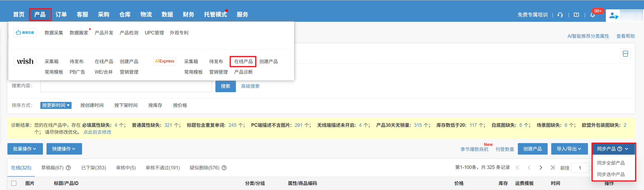Image resolution: width=644 pixels, height=190 pixels.
Task: Select 按更新时间 sort order toggle
Action: [x=56, y=105]
